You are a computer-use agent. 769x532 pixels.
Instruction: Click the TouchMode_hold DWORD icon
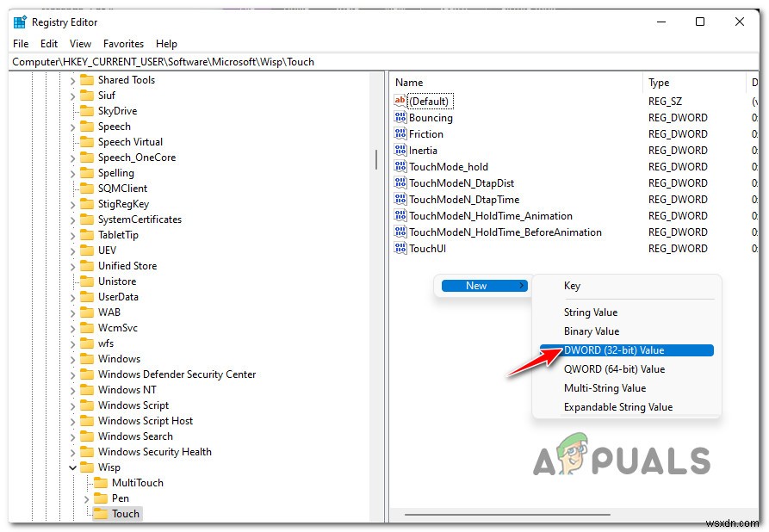(400, 166)
